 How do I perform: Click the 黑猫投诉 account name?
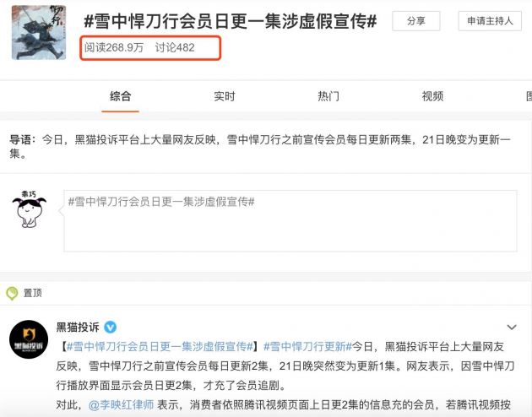pyautogui.click(x=78, y=328)
